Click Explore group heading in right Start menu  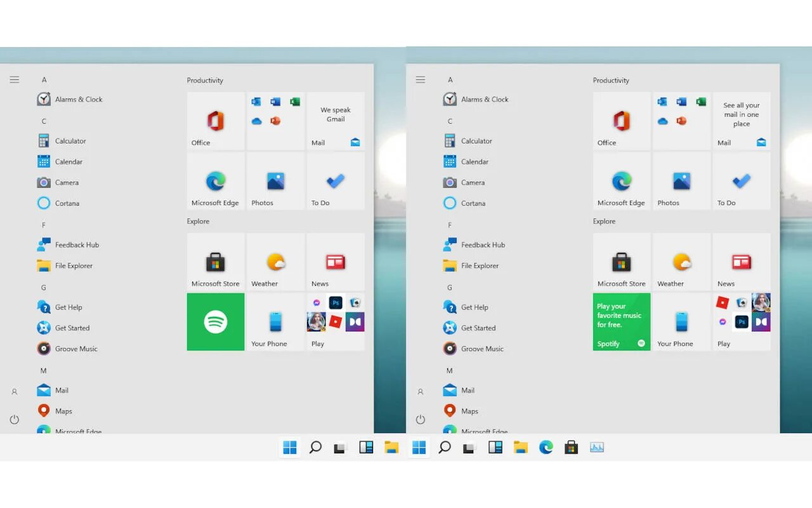(604, 222)
